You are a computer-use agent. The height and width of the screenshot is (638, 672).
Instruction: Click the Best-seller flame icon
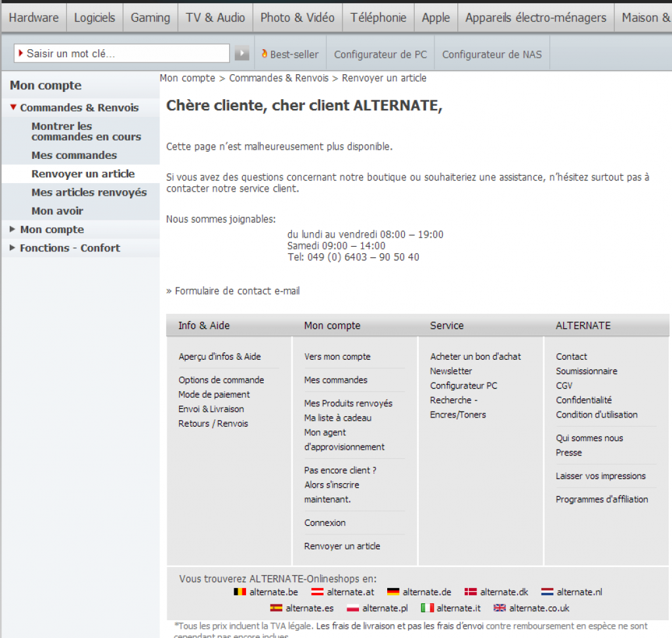click(264, 54)
